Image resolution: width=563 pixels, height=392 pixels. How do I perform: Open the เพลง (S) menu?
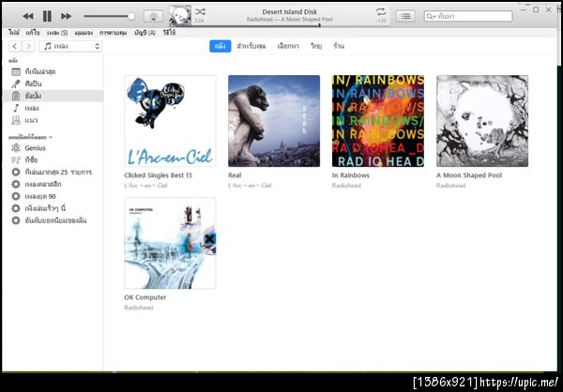[57, 33]
